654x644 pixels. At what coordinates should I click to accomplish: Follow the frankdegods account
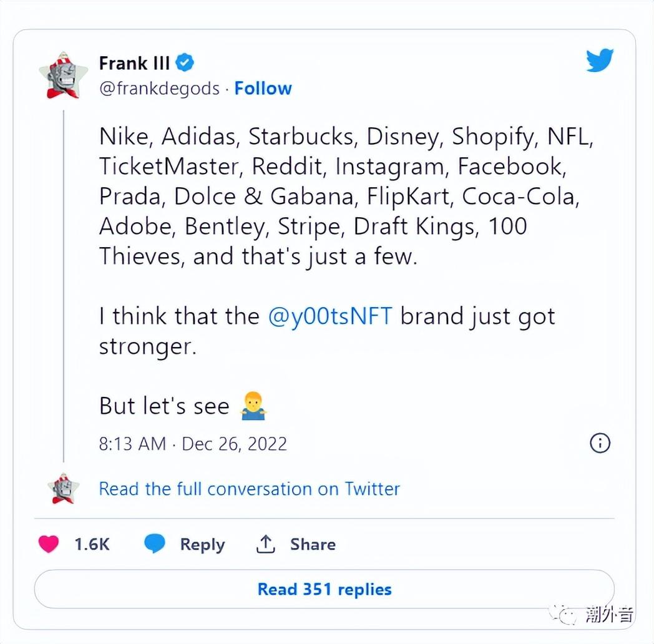263,89
